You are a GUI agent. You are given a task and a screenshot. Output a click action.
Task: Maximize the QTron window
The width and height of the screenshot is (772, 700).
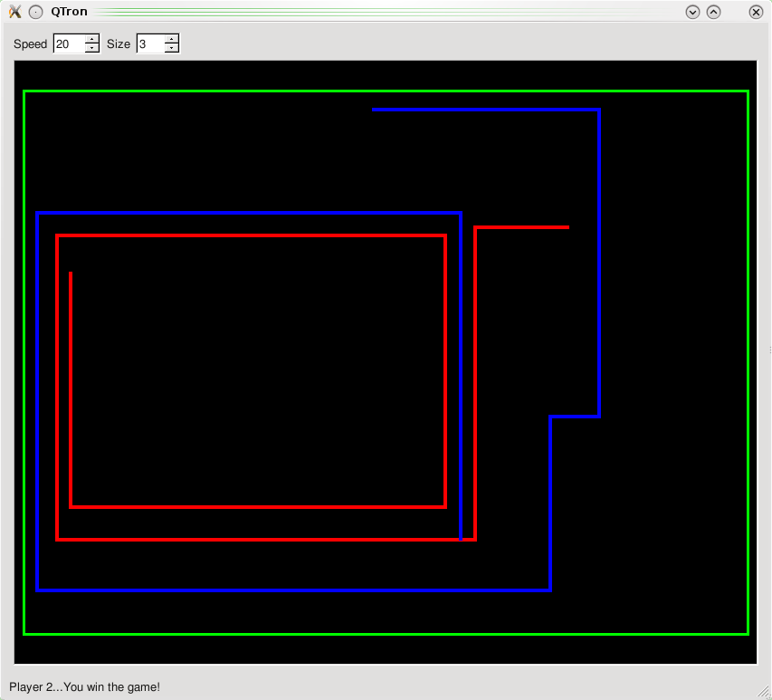click(713, 12)
